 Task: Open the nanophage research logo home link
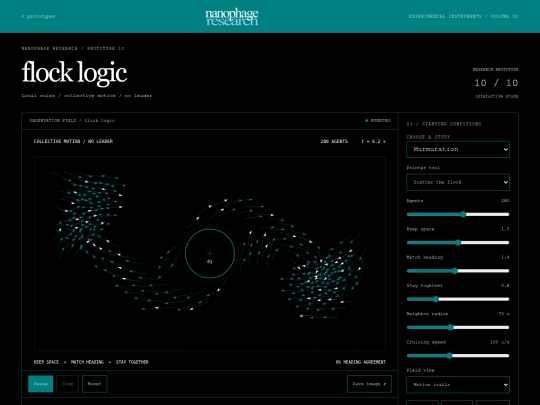[232, 17]
